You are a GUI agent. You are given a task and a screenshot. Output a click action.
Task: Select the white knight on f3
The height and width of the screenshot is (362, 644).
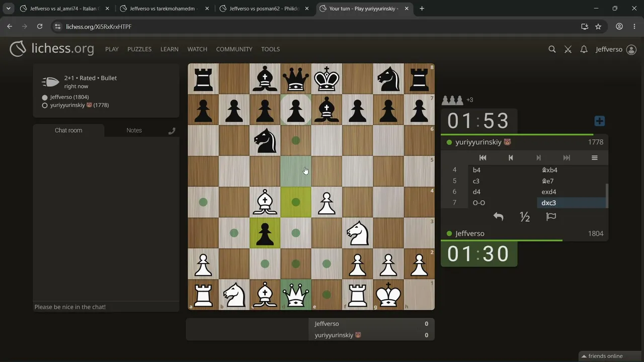[x=358, y=233]
